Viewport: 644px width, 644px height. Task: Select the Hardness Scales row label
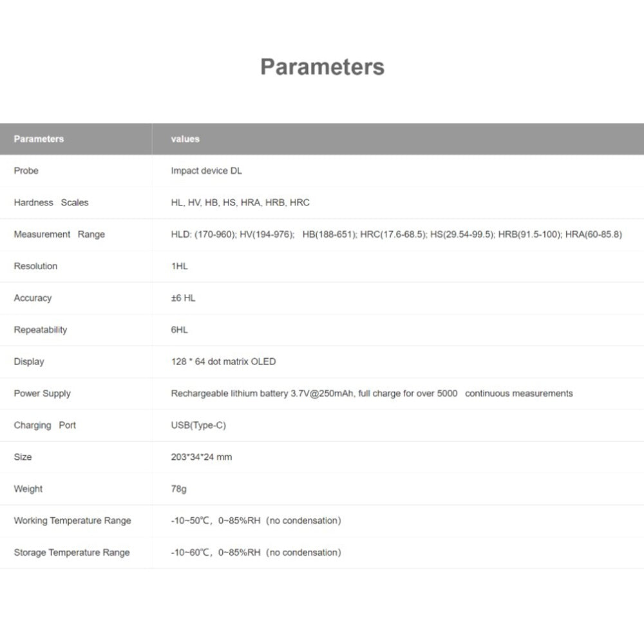click(x=51, y=202)
